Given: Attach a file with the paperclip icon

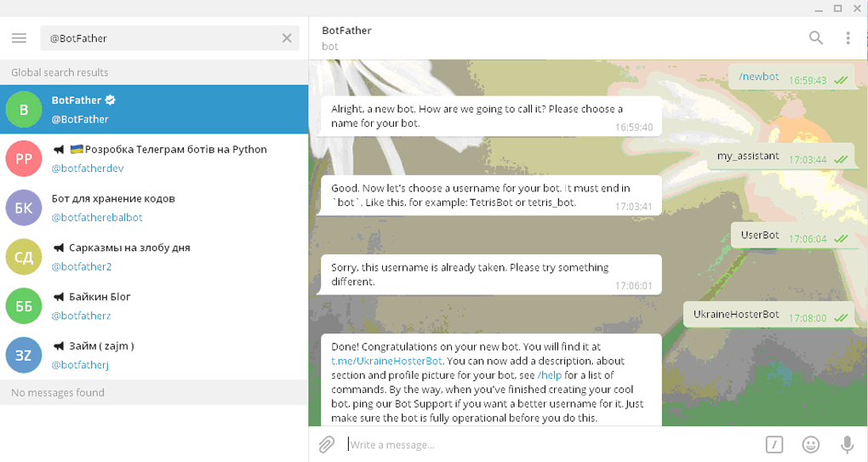Looking at the screenshot, I should (327, 444).
